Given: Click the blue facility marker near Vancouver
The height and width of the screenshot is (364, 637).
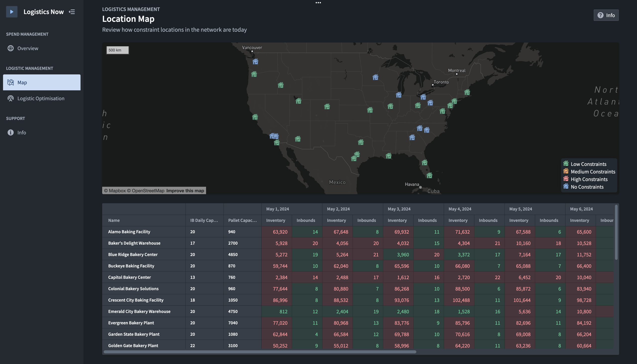Looking at the screenshot, I should point(255,61).
